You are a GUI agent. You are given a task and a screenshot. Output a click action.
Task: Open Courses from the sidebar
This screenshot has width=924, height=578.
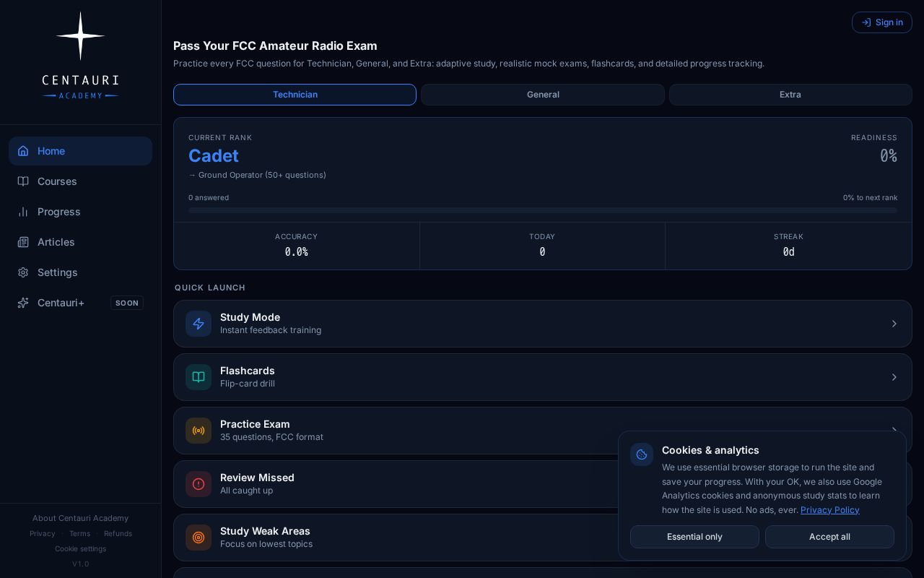click(x=80, y=181)
